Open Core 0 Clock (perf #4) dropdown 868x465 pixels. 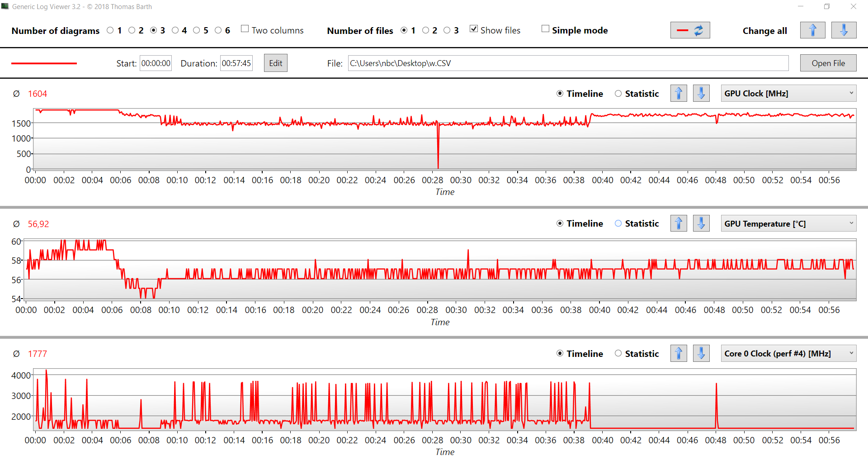click(788, 353)
